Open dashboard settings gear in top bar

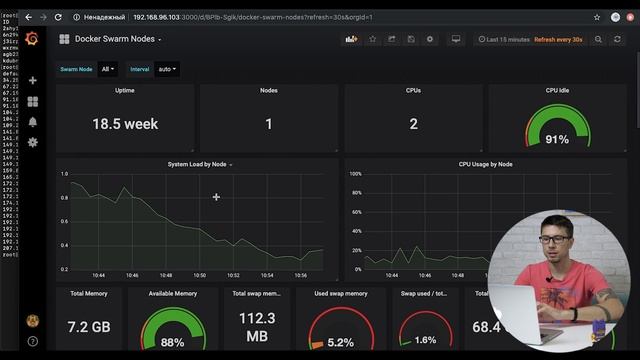(x=430, y=39)
